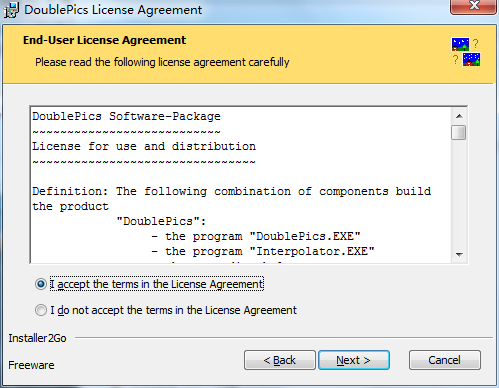Click the "Interpolator.EXE" line in license text
Viewport: 499px width, 388px height.
pyautogui.click(x=263, y=251)
